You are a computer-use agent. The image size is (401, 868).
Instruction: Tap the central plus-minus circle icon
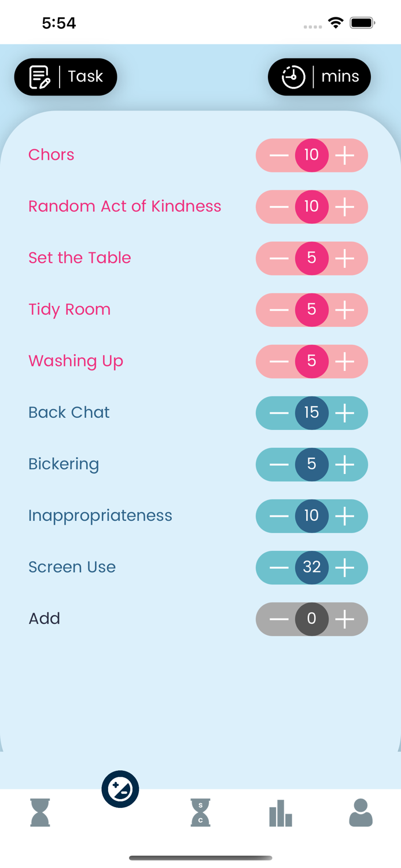(x=120, y=788)
